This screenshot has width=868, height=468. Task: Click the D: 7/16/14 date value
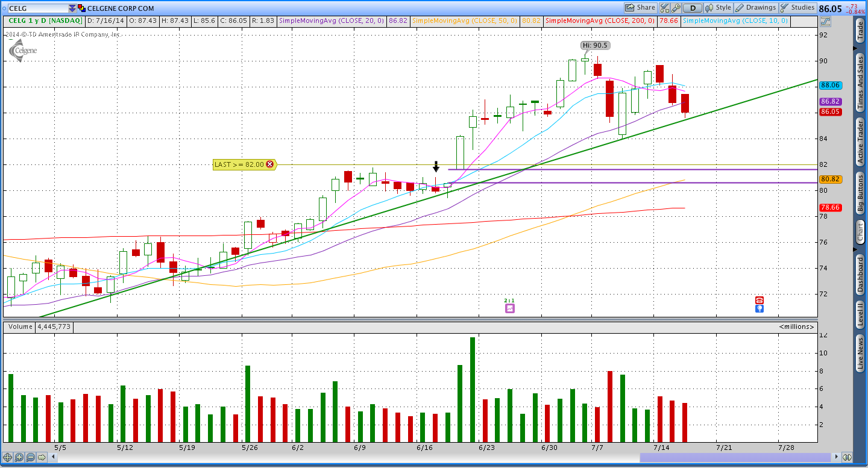(x=105, y=20)
